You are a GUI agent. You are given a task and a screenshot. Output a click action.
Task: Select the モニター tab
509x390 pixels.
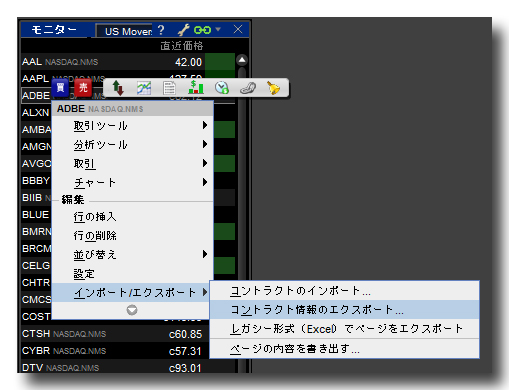coord(54,30)
